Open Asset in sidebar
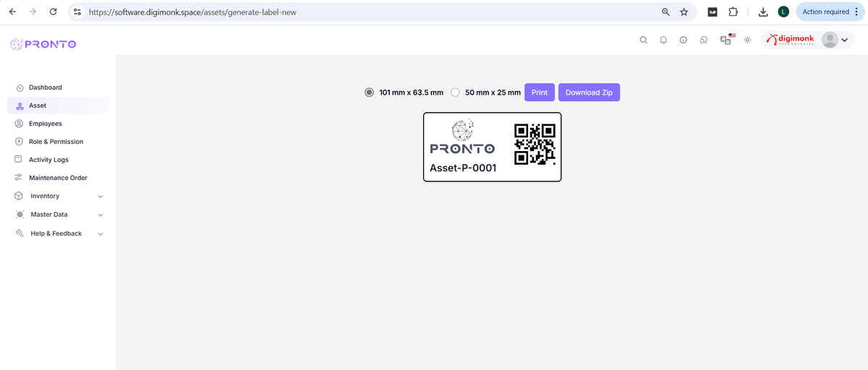The width and height of the screenshot is (868, 370). 58,106
